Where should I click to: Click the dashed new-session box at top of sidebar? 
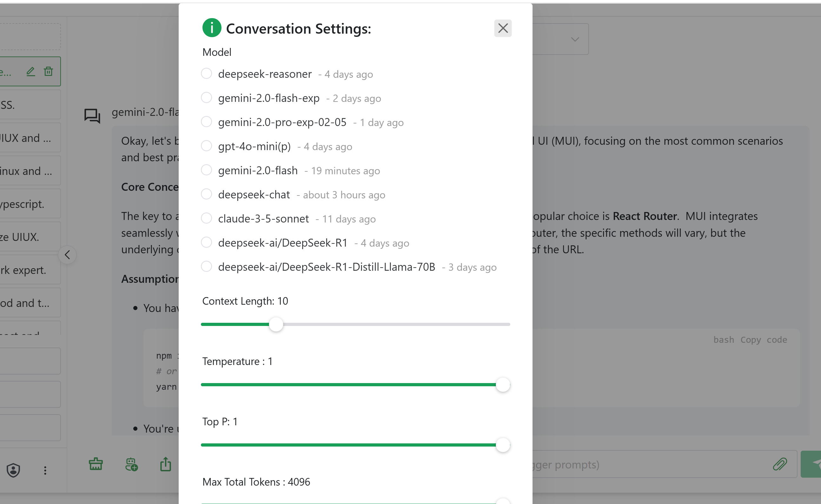[30, 37]
